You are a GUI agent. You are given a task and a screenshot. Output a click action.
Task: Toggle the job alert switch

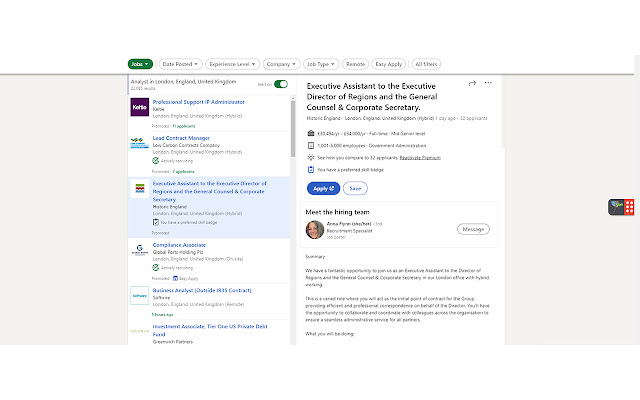[281, 84]
